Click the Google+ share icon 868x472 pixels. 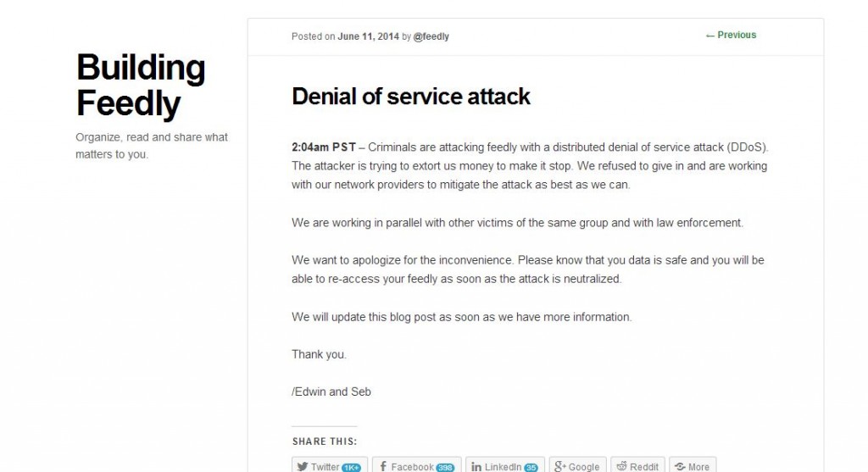click(x=559, y=466)
